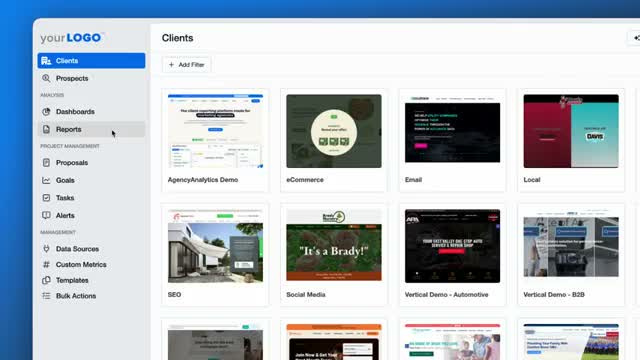640x360 pixels.
Task: Open the Email client thumbnail
Action: click(452, 131)
